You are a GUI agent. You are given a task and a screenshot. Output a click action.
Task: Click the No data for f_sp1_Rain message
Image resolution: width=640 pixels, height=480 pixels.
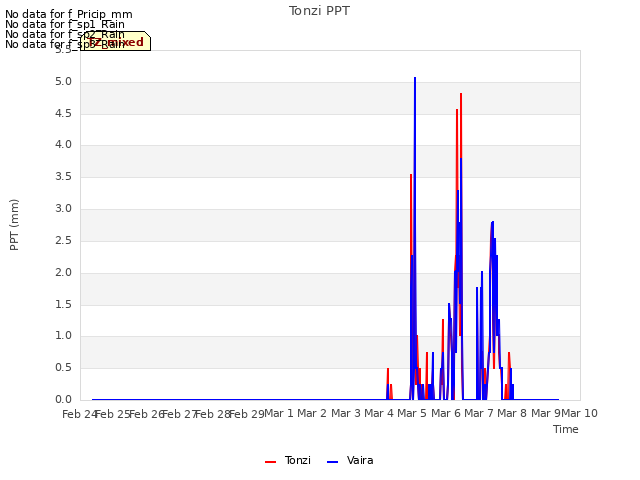point(65,24)
